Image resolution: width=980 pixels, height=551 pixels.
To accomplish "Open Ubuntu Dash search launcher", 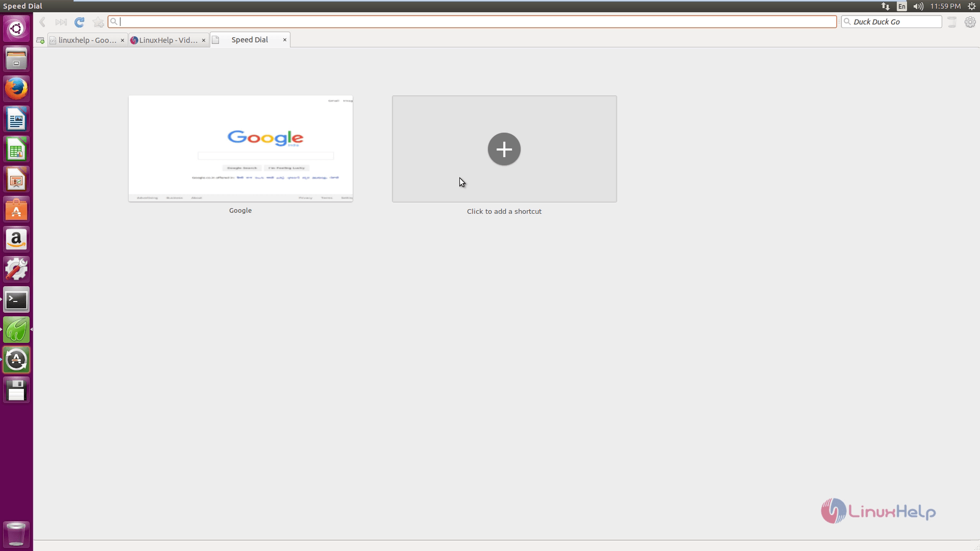I will coord(16,29).
